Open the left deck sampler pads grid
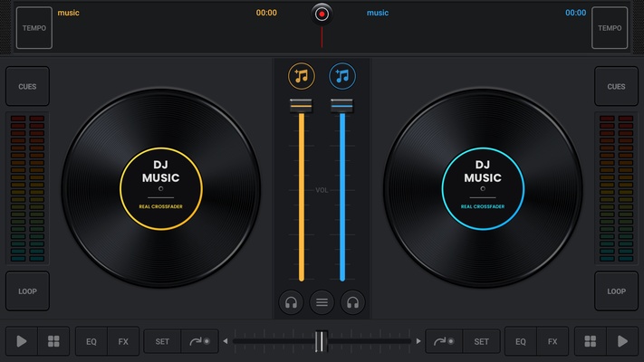The width and height of the screenshot is (644, 362). click(x=53, y=341)
